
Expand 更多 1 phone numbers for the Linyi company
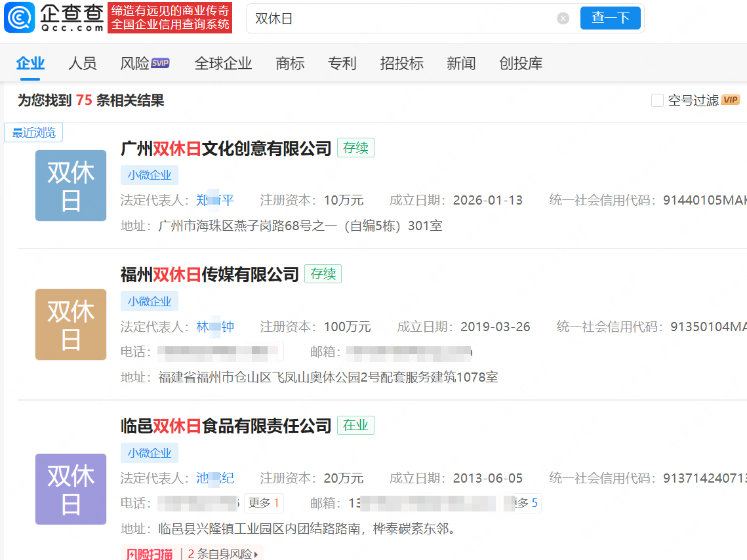pyautogui.click(x=264, y=503)
